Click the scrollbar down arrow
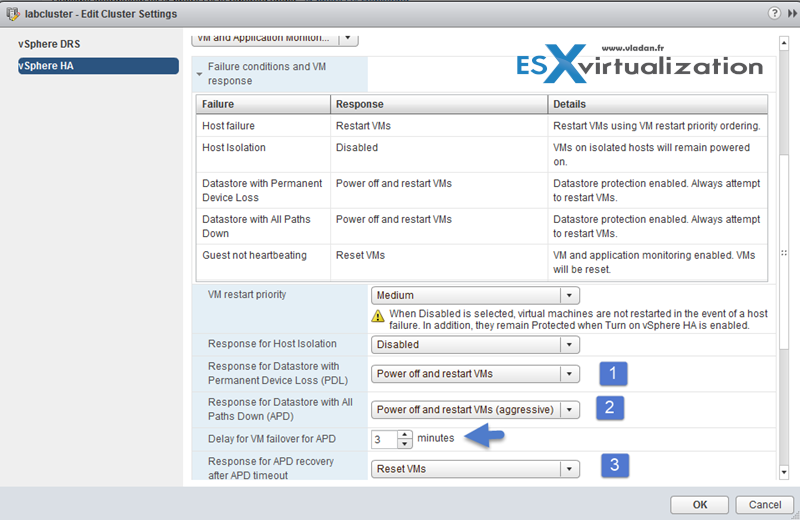 (784, 472)
